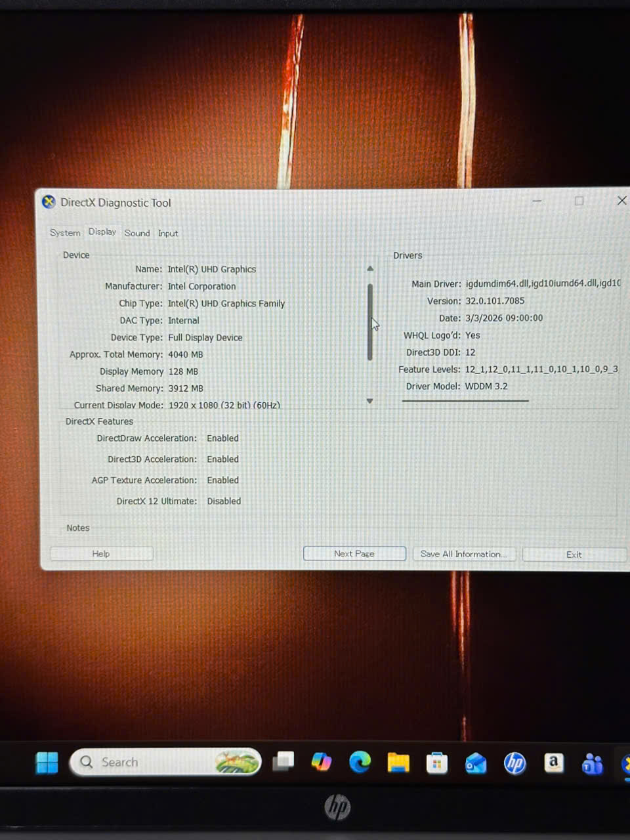
Task: Switch to the System tab
Action: click(x=65, y=233)
